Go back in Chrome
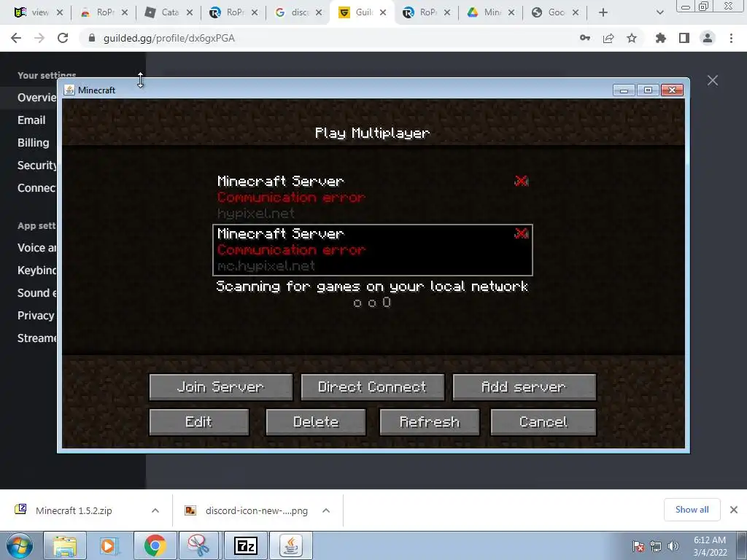Viewport: 747px width, 560px height. tap(16, 38)
